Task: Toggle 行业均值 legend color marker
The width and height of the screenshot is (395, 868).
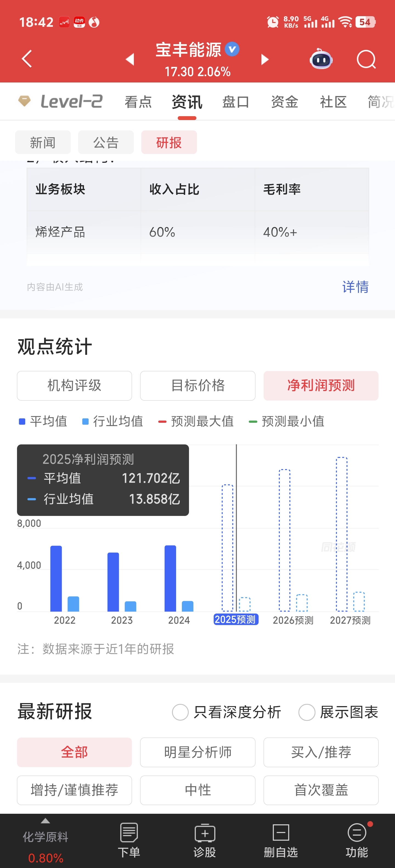Action: point(85,421)
